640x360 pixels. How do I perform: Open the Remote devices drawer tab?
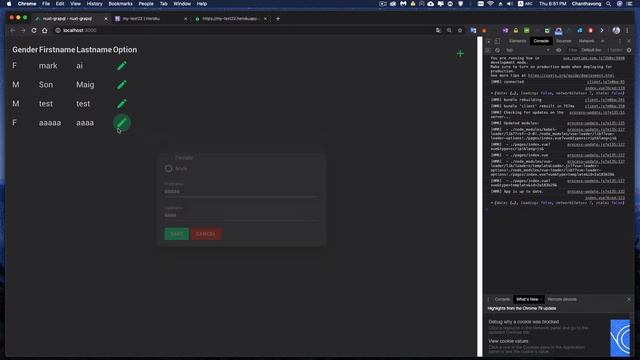(562, 299)
